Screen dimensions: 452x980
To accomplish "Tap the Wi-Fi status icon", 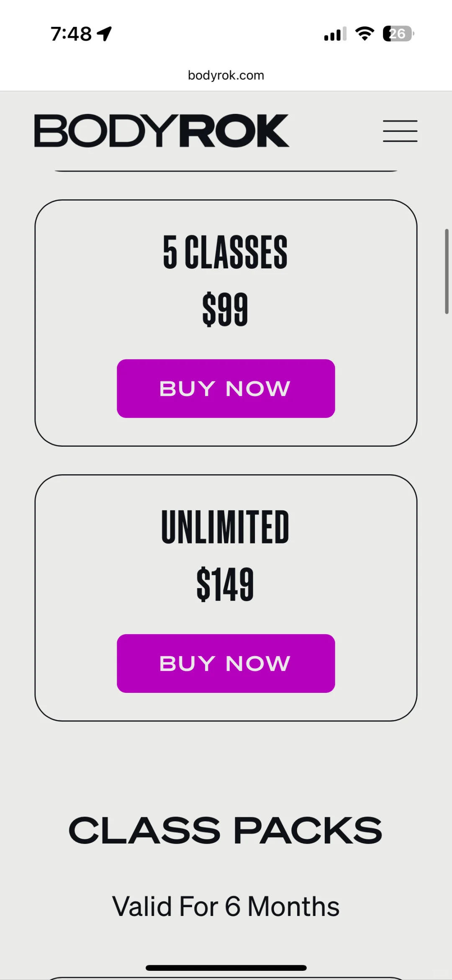I will click(x=365, y=33).
